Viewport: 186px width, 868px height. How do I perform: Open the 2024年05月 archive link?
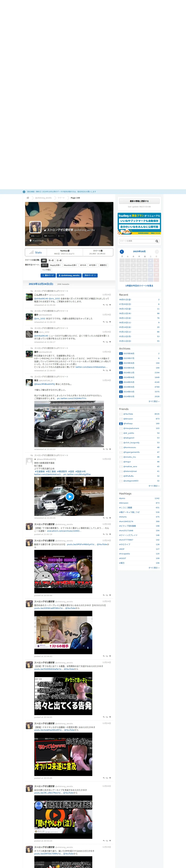(129, 382)
